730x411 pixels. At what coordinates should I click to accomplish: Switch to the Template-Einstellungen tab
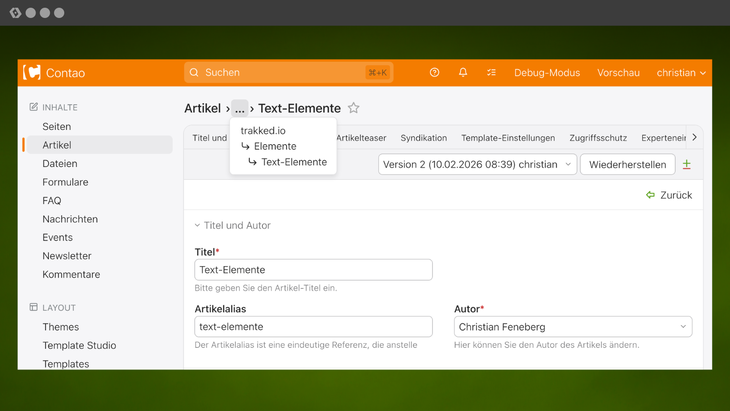coord(507,138)
